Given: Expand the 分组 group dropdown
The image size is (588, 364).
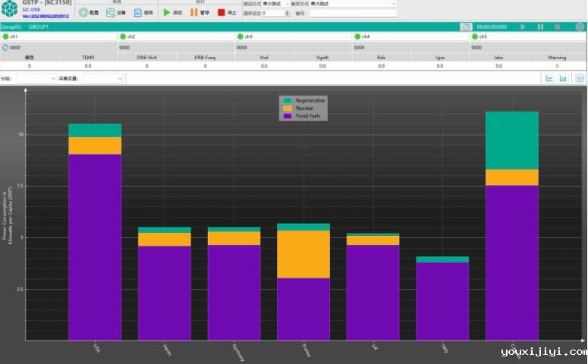Looking at the screenshot, I should coord(36,78).
